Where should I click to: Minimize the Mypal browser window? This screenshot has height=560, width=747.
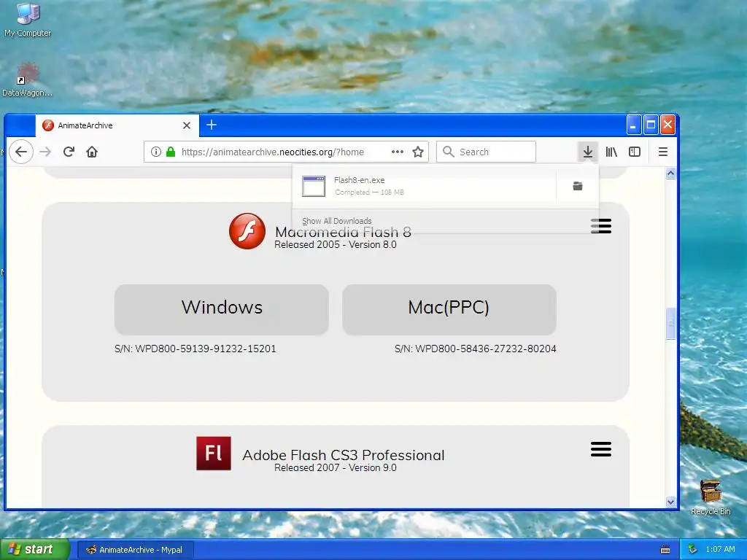coord(633,125)
